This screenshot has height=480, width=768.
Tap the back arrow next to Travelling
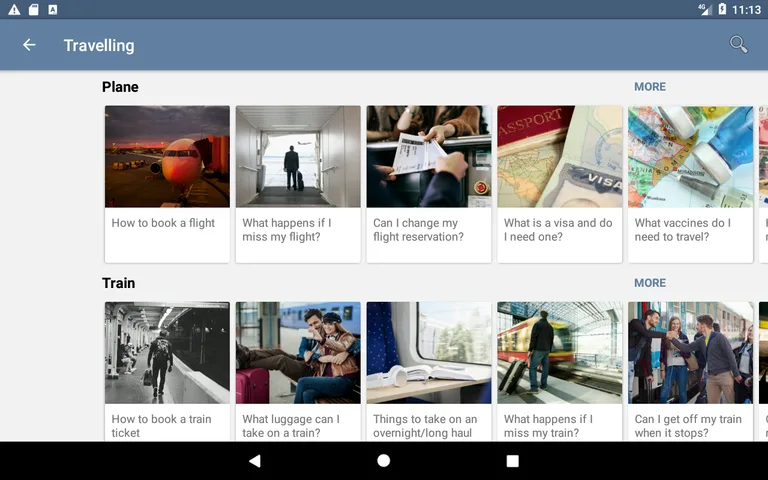(x=29, y=45)
